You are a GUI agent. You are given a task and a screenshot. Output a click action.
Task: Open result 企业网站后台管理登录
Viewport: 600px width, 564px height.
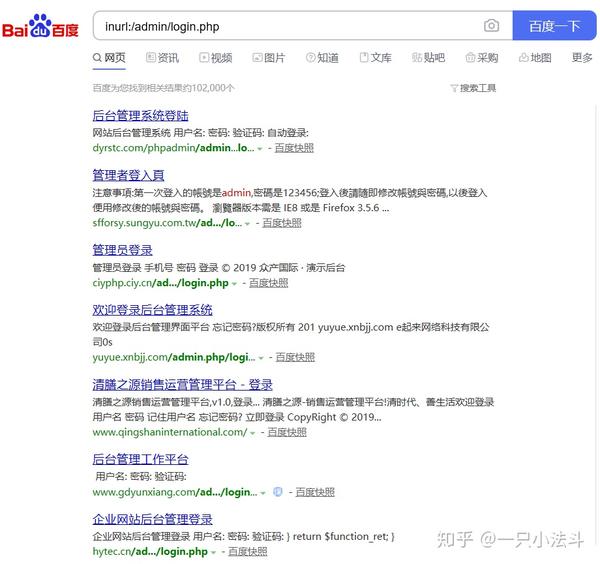pos(152,519)
